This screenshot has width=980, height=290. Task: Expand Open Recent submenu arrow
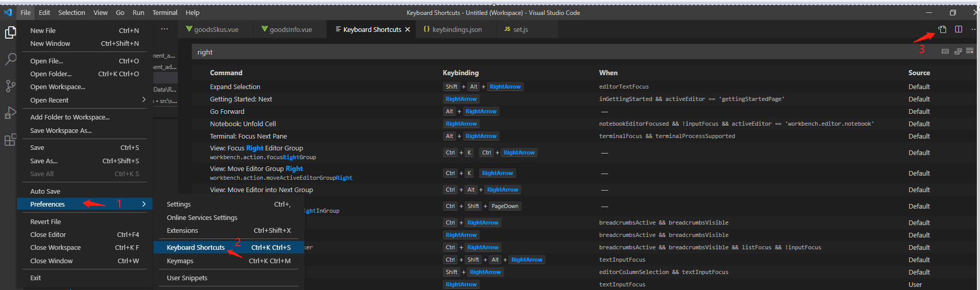pyautogui.click(x=144, y=100)
